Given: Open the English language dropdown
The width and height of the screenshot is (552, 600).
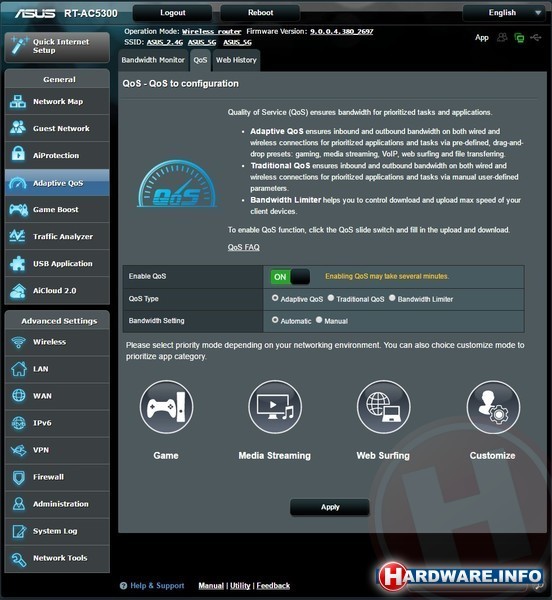Looking at the screenshot, I should [x=506, y=13].
